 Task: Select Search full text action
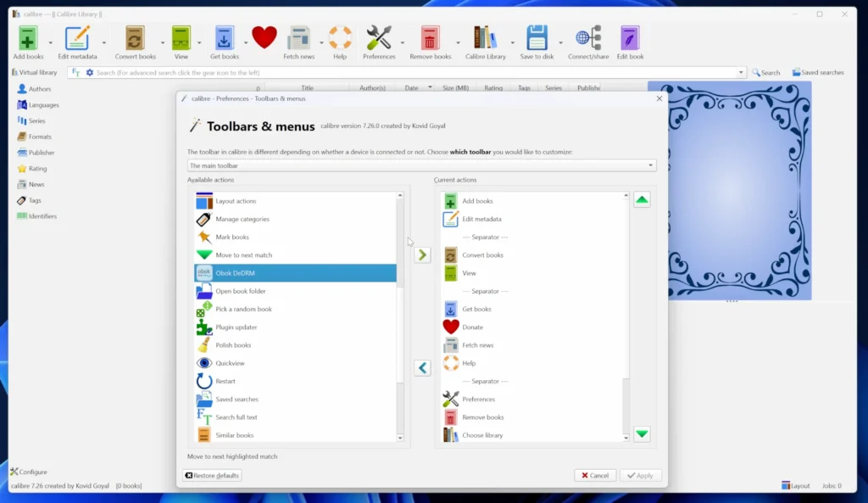pos(296,417)
